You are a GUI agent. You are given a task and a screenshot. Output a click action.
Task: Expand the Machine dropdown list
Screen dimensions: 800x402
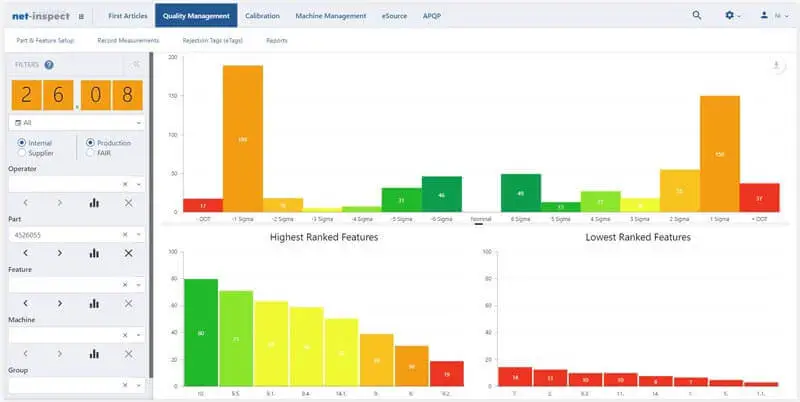(138, 334)
